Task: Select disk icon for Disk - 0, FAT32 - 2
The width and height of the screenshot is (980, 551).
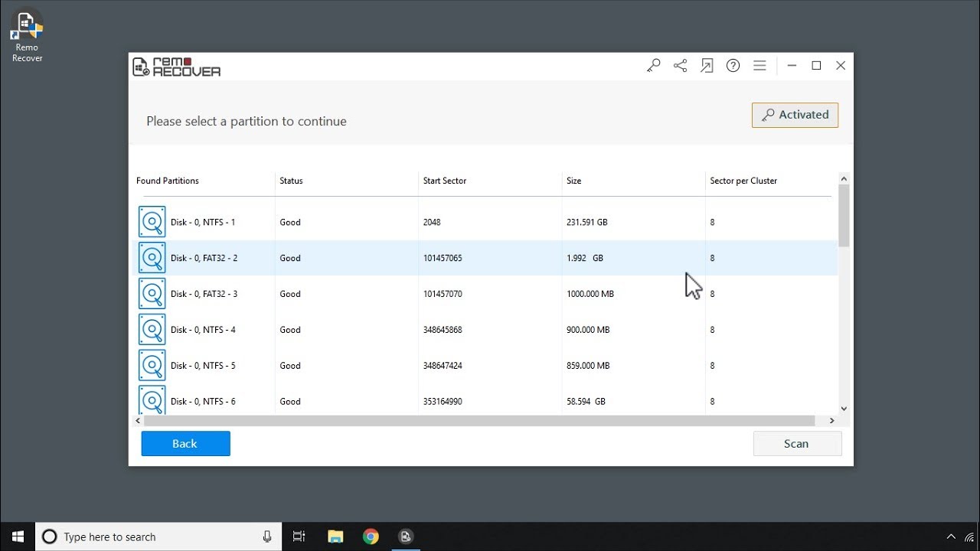Action: 152,258
